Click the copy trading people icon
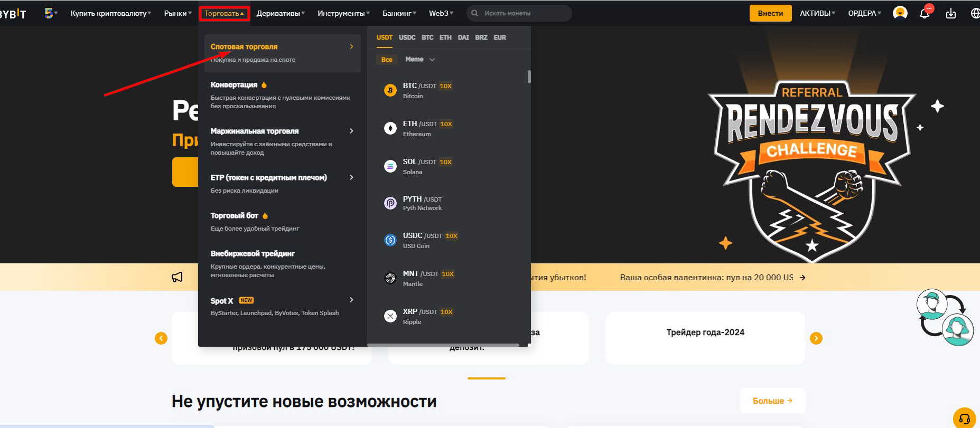 pos(945,317)
